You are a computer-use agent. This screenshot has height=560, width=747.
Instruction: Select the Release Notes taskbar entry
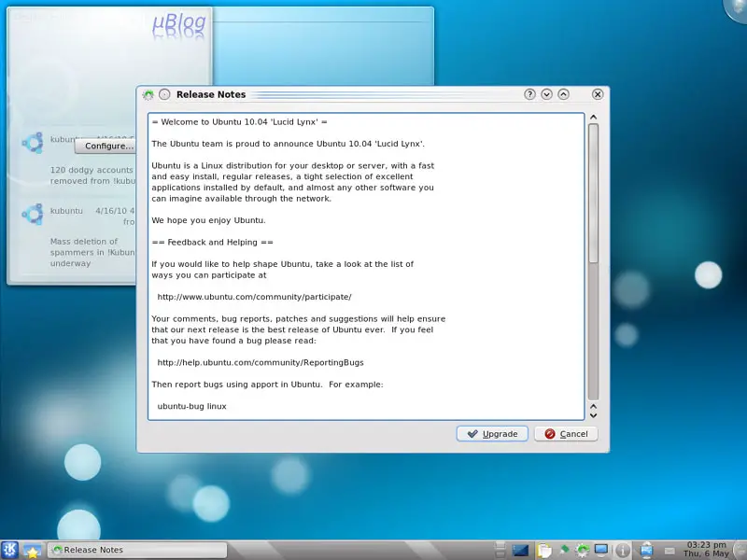pos(137,550)
